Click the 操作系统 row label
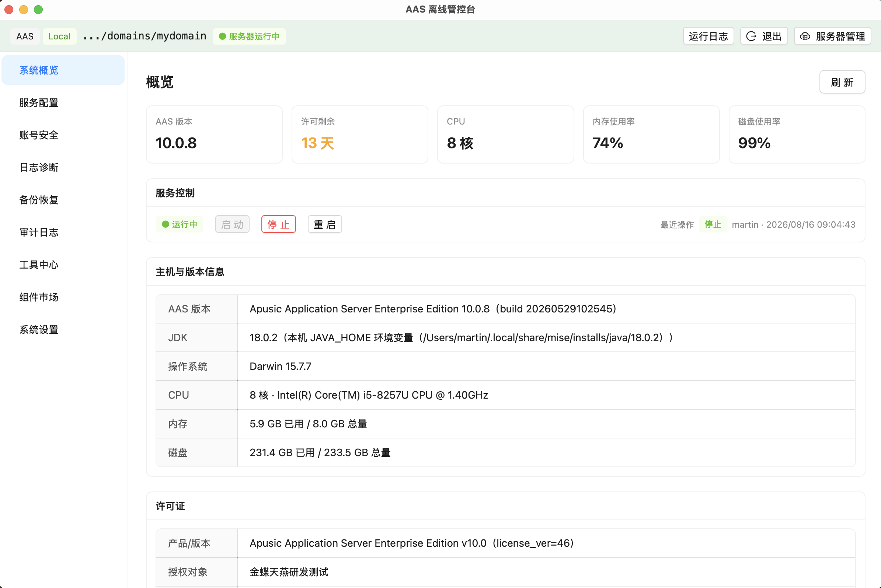 tap(188, 366)
